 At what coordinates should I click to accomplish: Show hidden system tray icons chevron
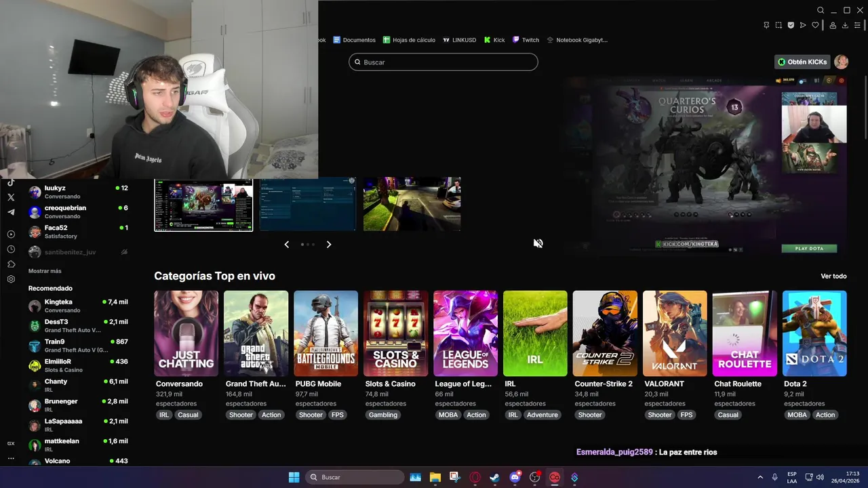(760, 477)
